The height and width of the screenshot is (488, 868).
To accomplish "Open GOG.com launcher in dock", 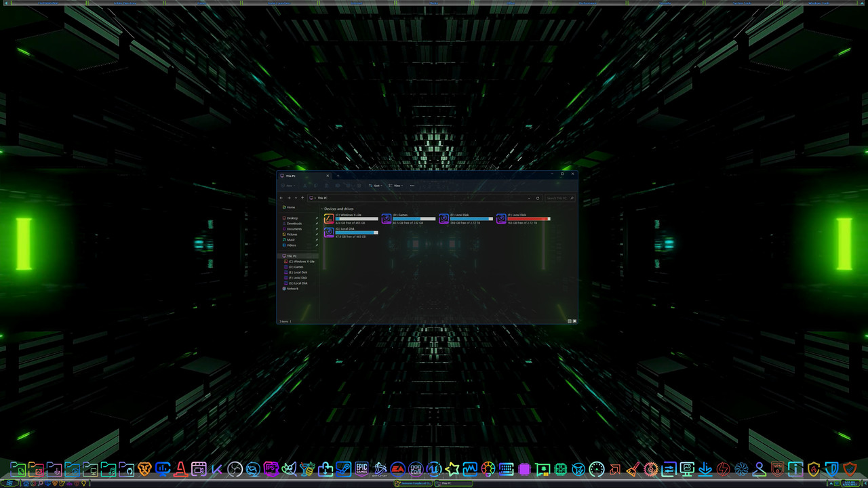I will (x=416, y=468).
